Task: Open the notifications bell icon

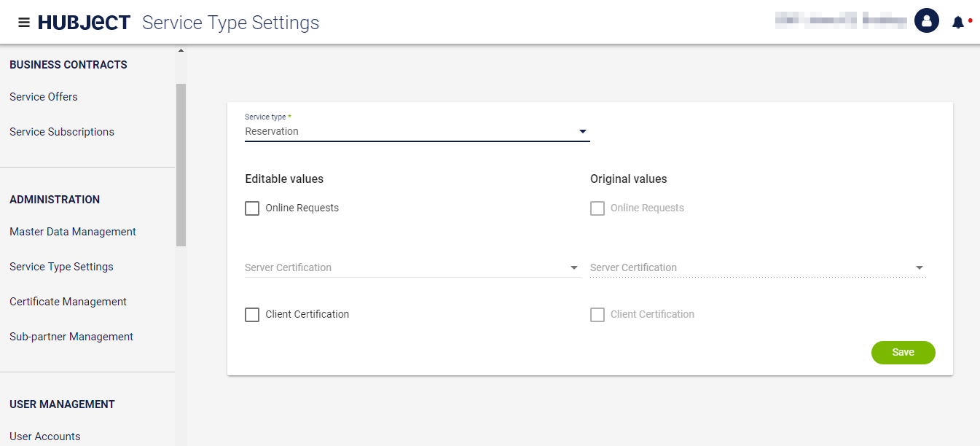Action: click(x=958, y=23)
